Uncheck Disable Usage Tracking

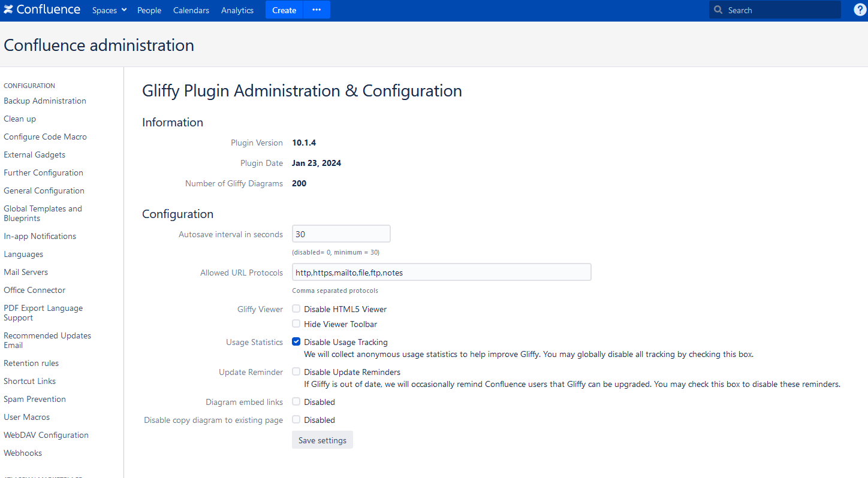tap(296, 342)
